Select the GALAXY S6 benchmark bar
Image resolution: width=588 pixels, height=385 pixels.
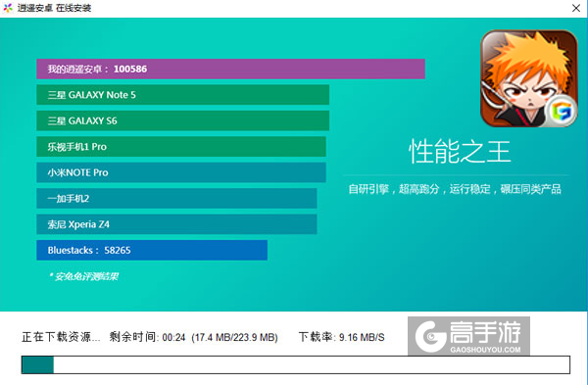[x=182, y=120]
